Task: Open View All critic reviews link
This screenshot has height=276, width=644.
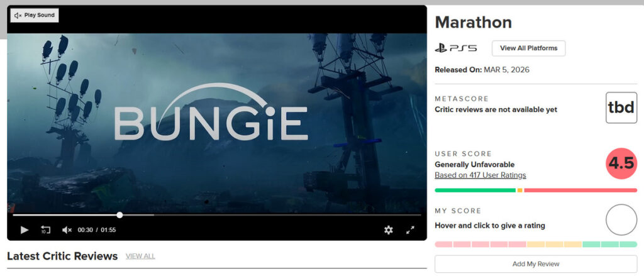Action: pos(140,257)
